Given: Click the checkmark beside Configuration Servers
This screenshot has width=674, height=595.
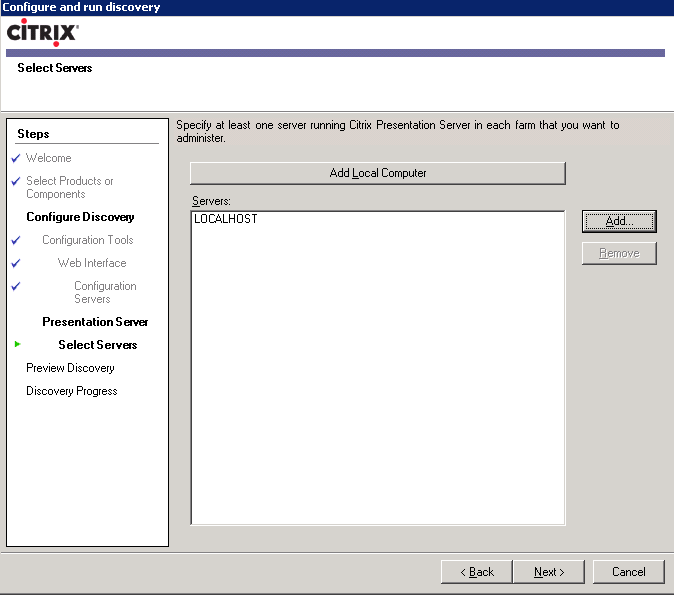Looking at the screenshot, I should click(x=16, y=286).
